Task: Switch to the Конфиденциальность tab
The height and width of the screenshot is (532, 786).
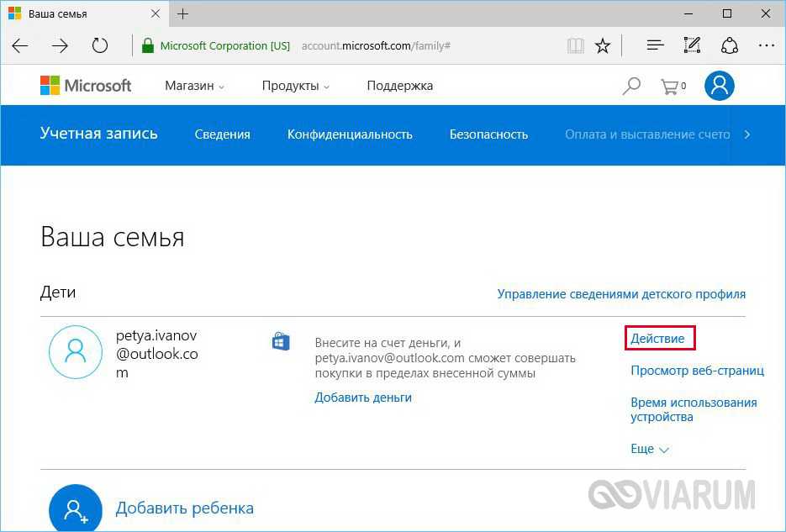Action: (x=350, y=134)
